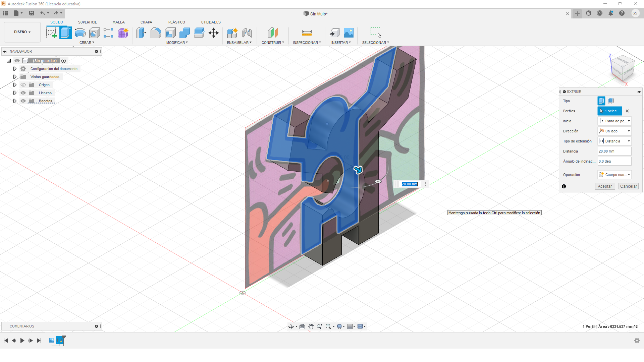The image size is (644, 362).
Task: Select the Pan hand tool
Action: point(311,326)
